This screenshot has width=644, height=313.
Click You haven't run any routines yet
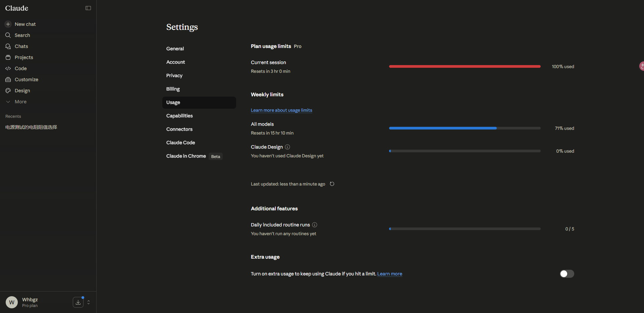click(x=283, y=233)
